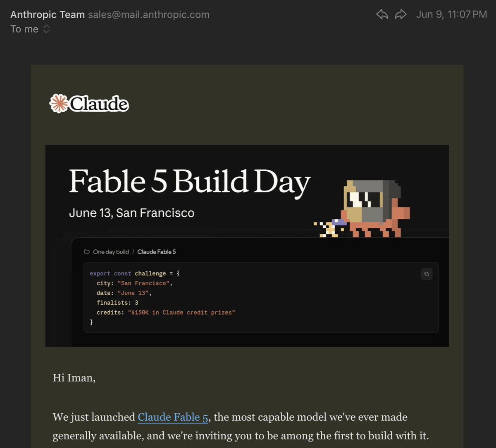The image size is (496, 448).
Task: Click the Jun 9, 11:07 PM timestamp
Action: point(452,14)
